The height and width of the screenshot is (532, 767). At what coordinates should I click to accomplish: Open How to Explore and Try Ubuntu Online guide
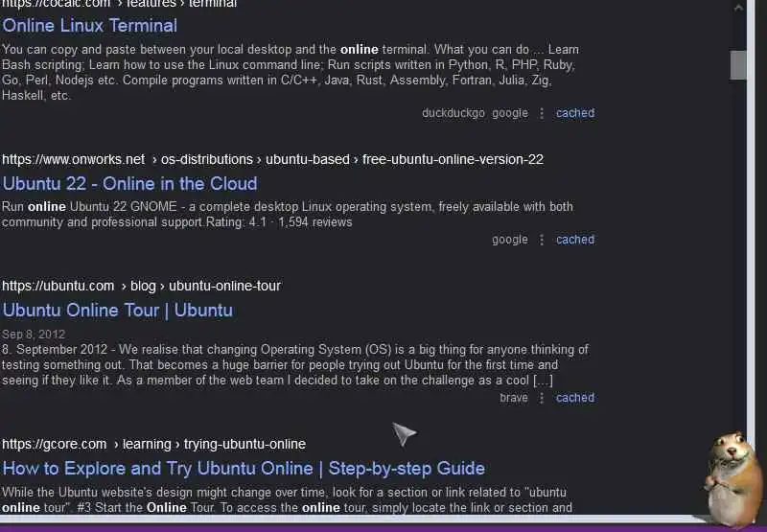point(244,469)
